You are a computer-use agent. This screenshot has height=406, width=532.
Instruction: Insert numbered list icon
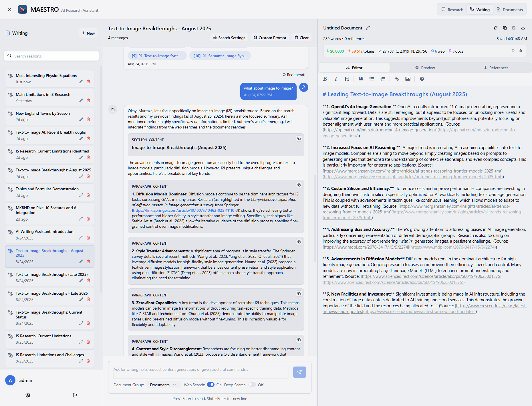[383, 79]
